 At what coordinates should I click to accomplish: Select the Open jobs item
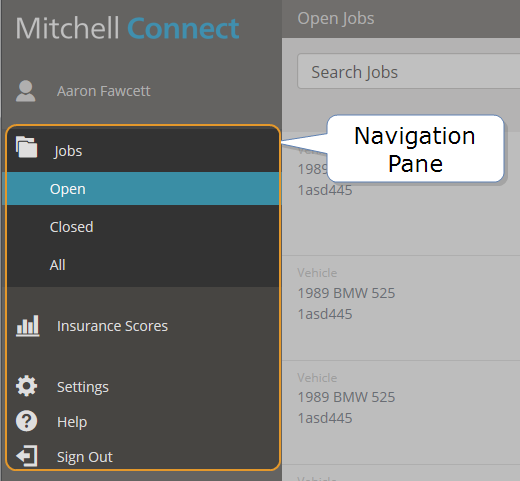tap(141, 189)
